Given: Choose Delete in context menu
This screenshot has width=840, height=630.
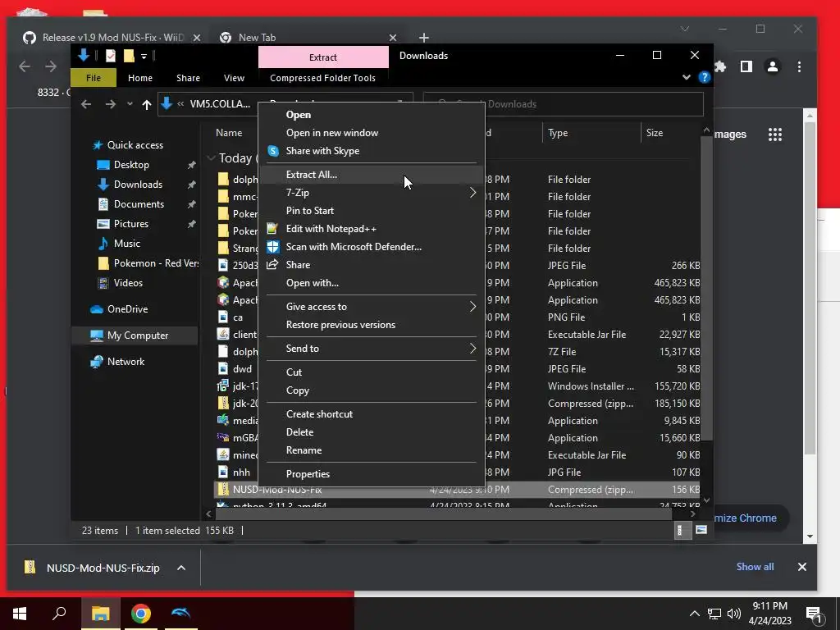Looking at the screenshot, I should coord(372,432).
